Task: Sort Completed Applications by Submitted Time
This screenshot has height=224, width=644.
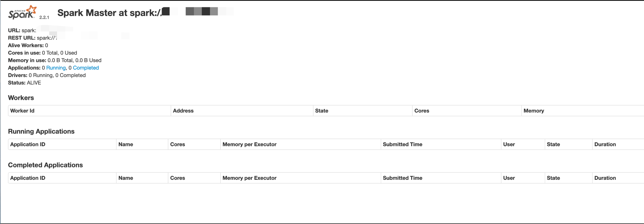Action: pyautogui.click(x=403, y=178)
